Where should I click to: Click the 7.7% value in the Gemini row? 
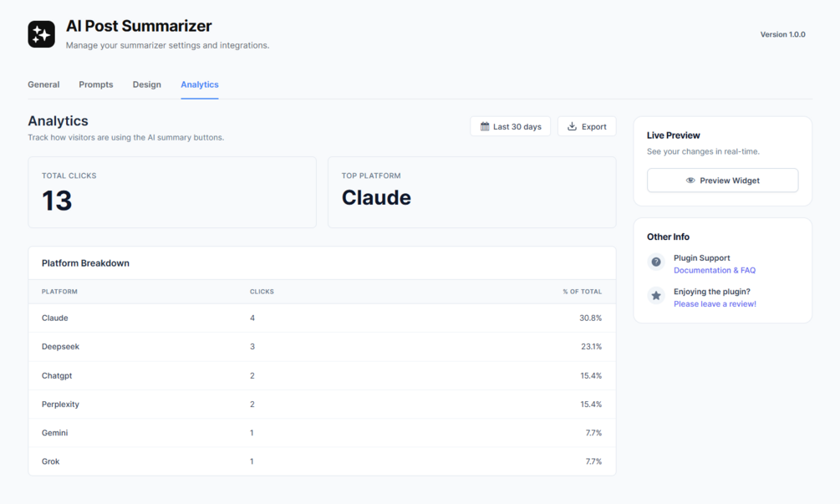[x=593, y=433]
